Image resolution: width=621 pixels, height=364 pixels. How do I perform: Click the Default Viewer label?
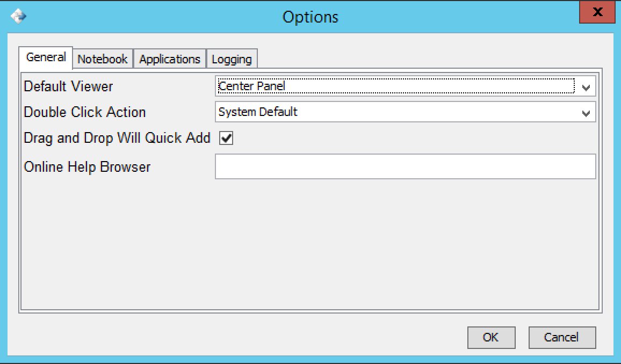[x=69, y=86]
